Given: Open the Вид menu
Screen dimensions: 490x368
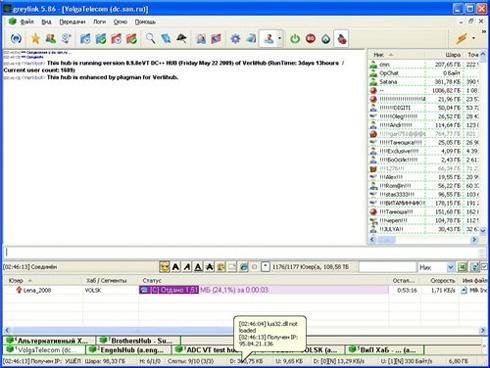Looking at the screenshot, I should 46,22.
